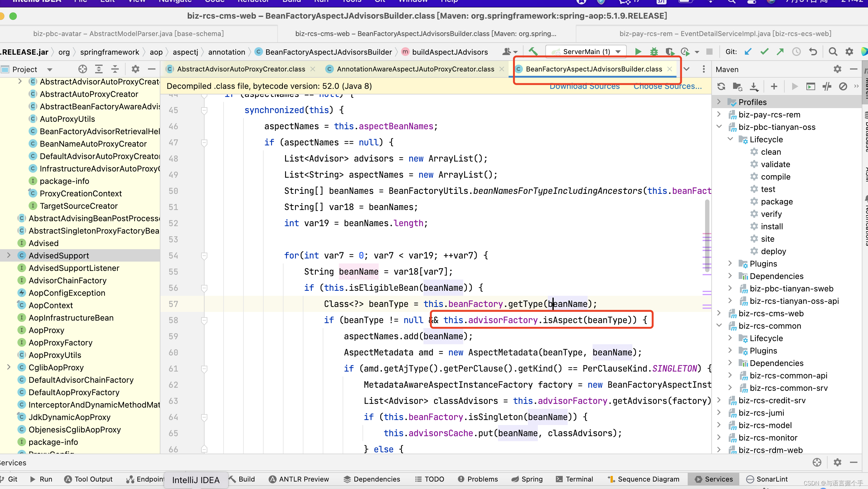Click select opened file crosshair icon

(83, 69)
